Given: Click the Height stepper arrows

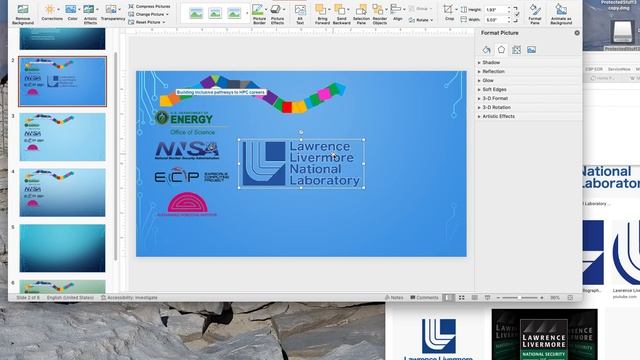Looking at the screenshot, I should tap(509, 9).
